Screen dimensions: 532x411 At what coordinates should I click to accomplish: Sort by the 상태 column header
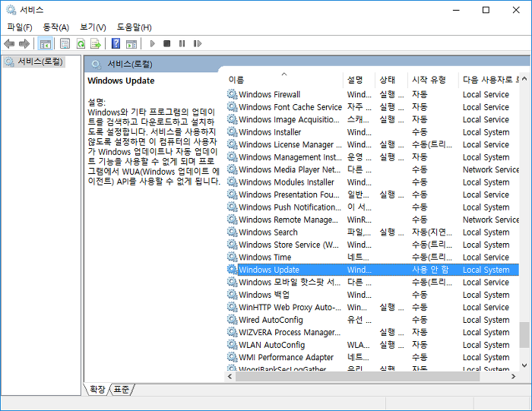(x=391, y=80)
